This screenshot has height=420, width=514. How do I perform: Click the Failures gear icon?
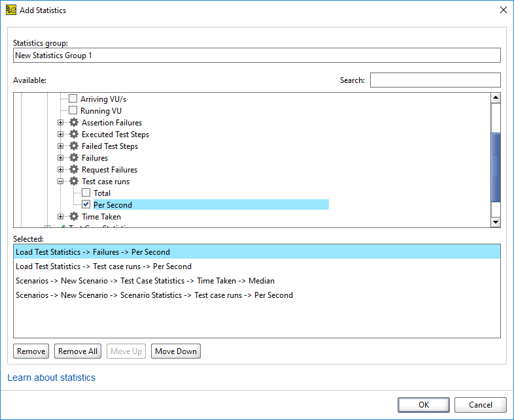[x=74, y=158]
